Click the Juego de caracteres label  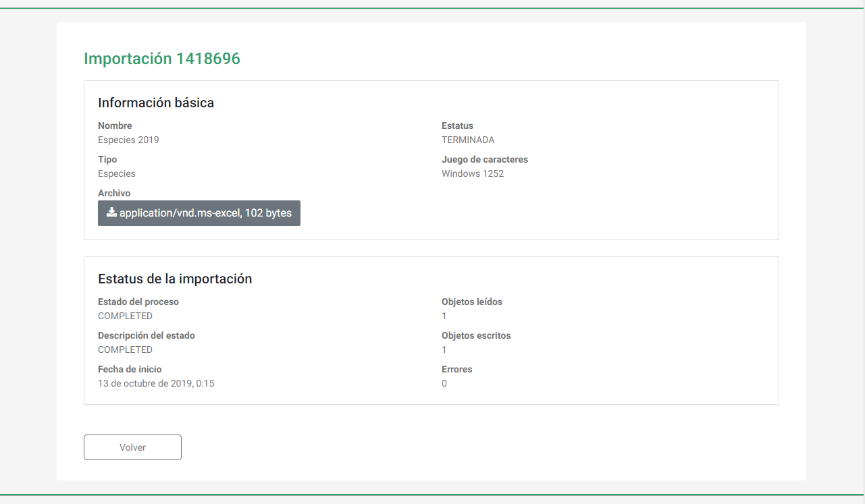tap(485, 159)
